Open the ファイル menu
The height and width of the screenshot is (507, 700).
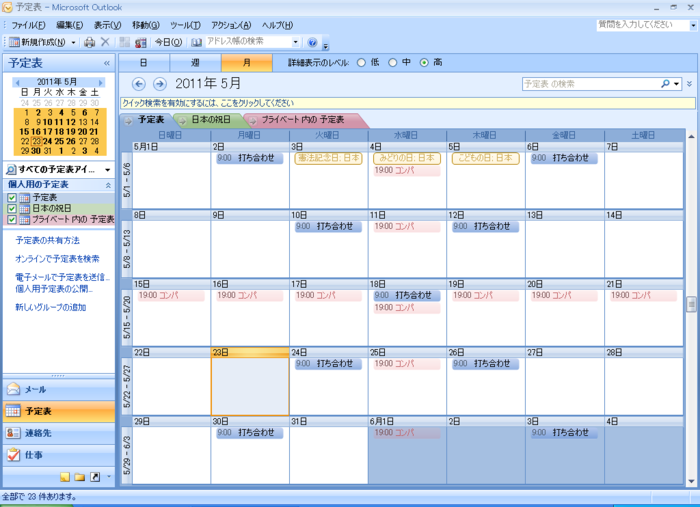29,25
